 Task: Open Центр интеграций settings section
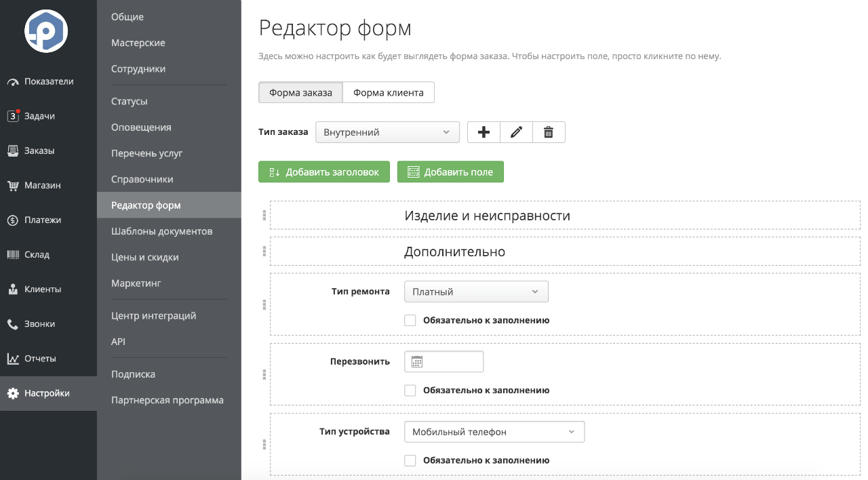point(154,316)
